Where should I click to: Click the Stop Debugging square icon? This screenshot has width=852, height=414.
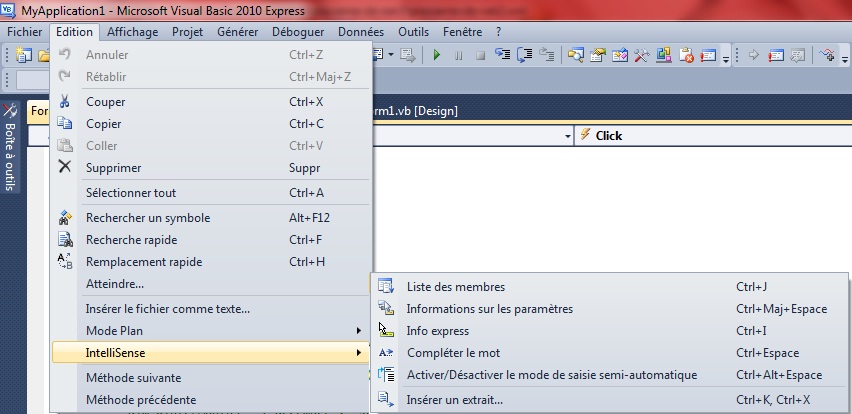(x=480, y=55)
